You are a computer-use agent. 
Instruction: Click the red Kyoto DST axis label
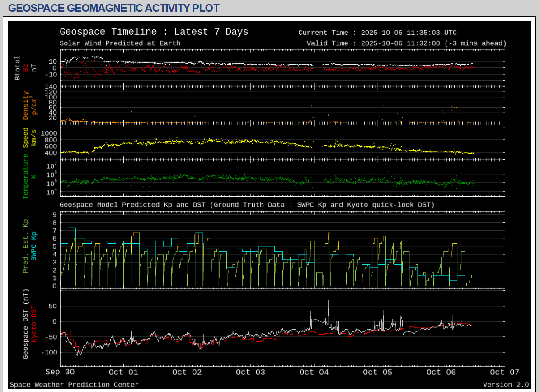coord(34,323)
